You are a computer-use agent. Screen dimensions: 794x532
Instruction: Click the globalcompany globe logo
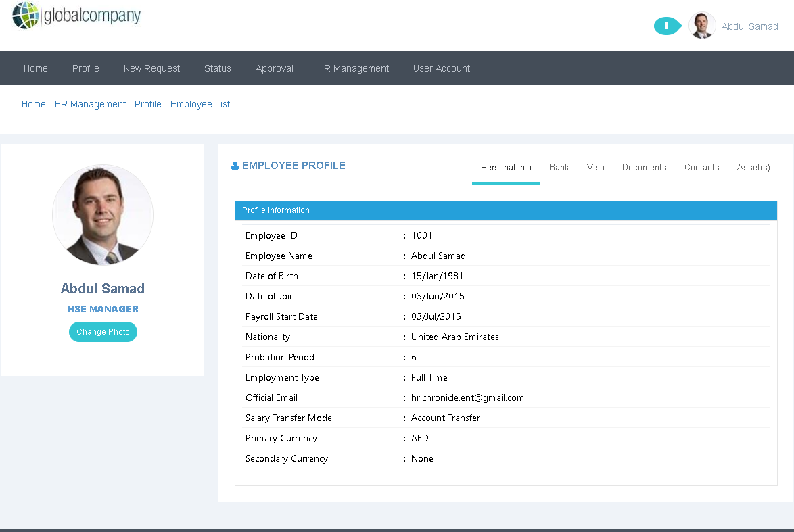(x=25, y=14)
